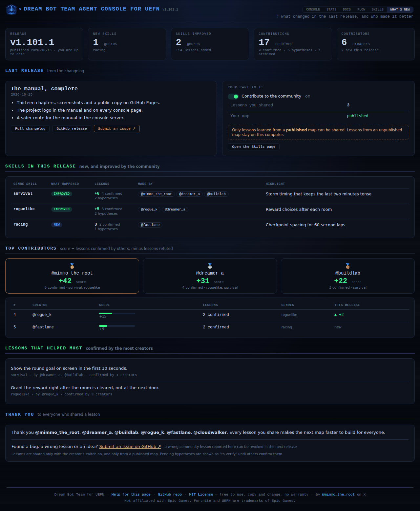Click the "17 received" contributions stat

[275, 42]
